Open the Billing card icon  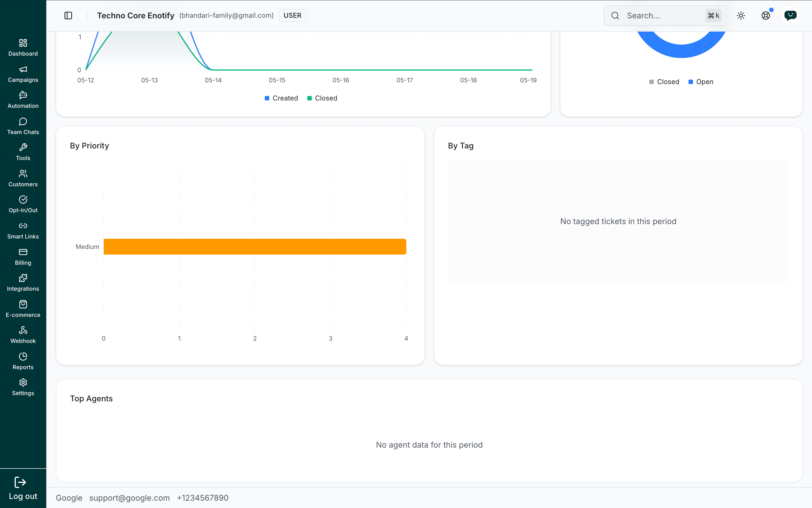23,252
